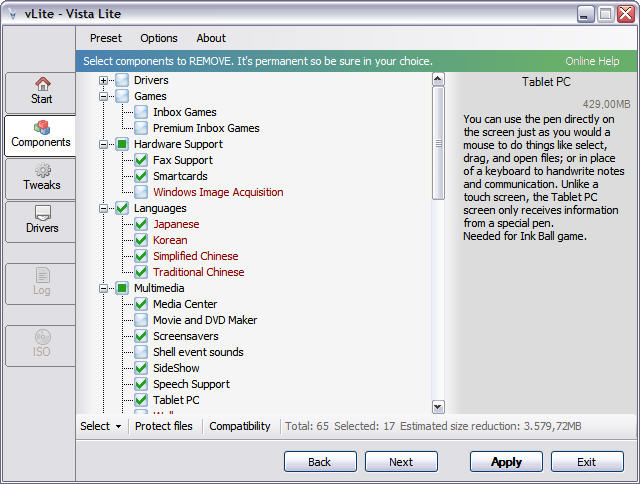This screenshot has width=640, height=484.
Task: Toggle the Multimedia category checkbox
Action: [x=122, y=288]
